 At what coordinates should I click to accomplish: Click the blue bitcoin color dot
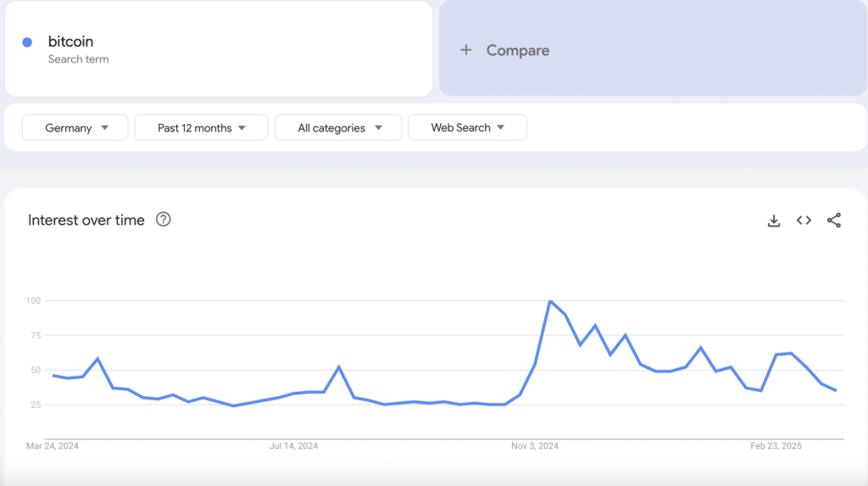pyautogui.click(x=27, y=42)
